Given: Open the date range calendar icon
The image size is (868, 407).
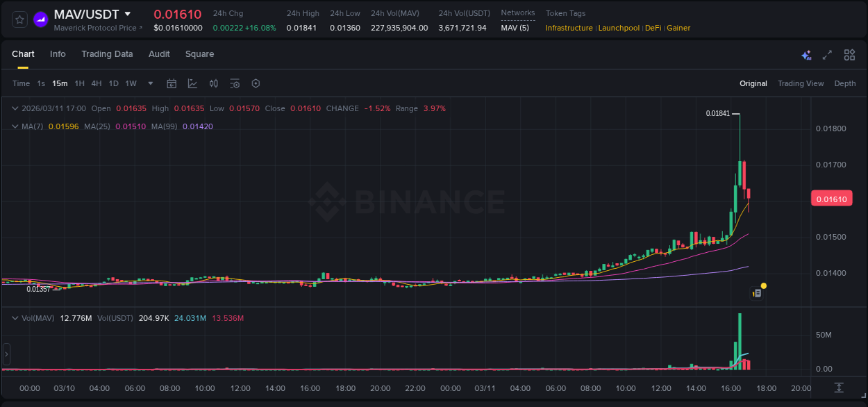Looking at the screenshot, I should (x=172, y=83).
